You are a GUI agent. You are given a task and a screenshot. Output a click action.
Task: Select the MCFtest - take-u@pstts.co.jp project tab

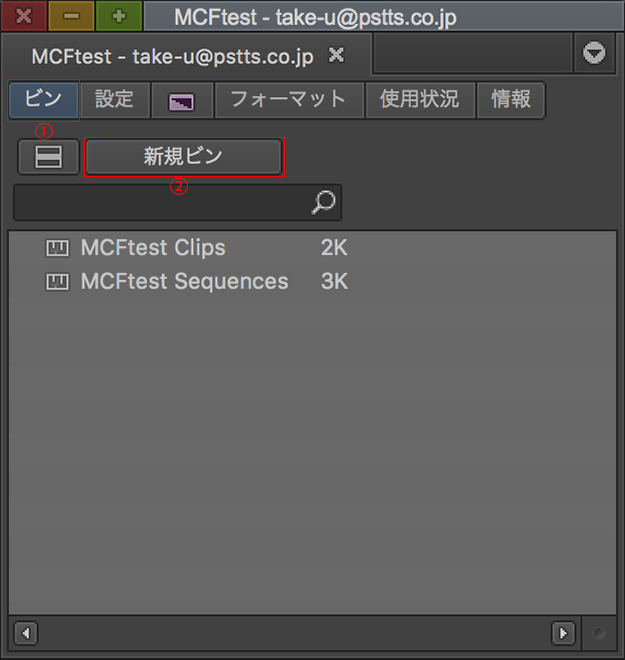pos(172,56)
